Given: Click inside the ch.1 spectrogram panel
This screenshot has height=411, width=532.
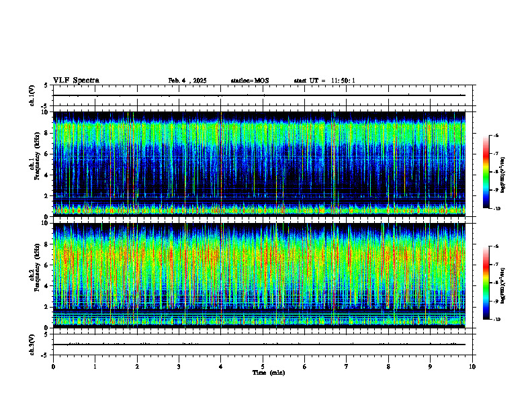Looking at the screenshot, I should coord(259,164).
